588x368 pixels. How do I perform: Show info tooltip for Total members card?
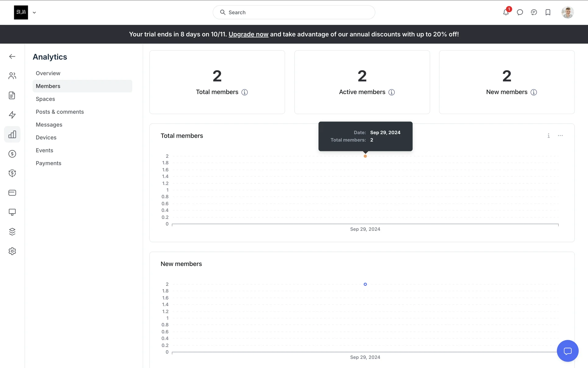[244, 92]
